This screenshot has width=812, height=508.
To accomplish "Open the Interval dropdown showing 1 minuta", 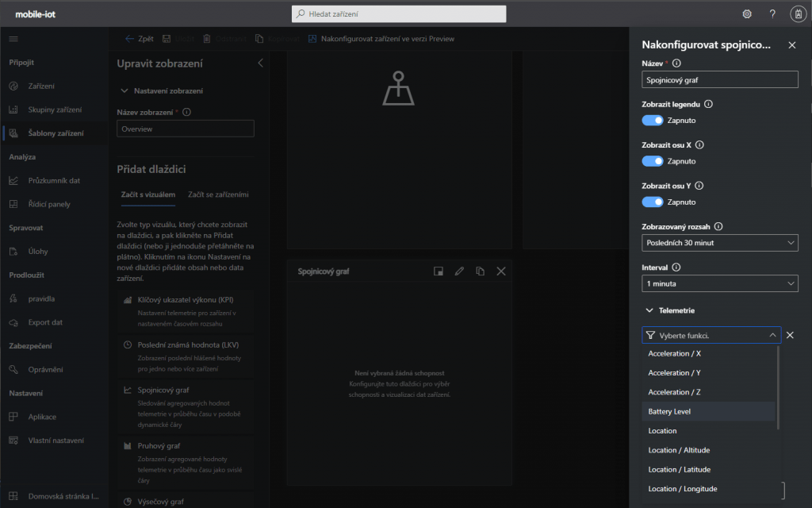I will [x=719, y=283].
